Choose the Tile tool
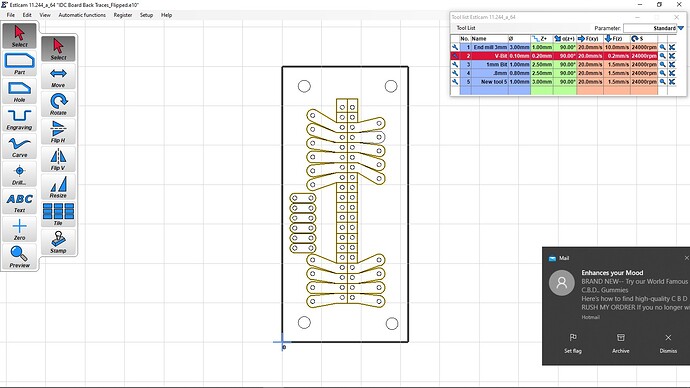Viewport: 690px width, 388px height. pyautogui.click(x=58, y=214)
